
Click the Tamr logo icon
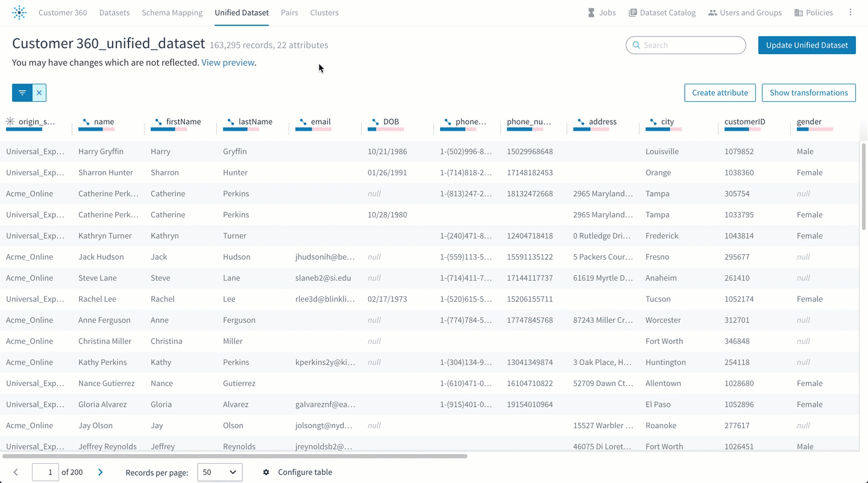pos(19,13)
